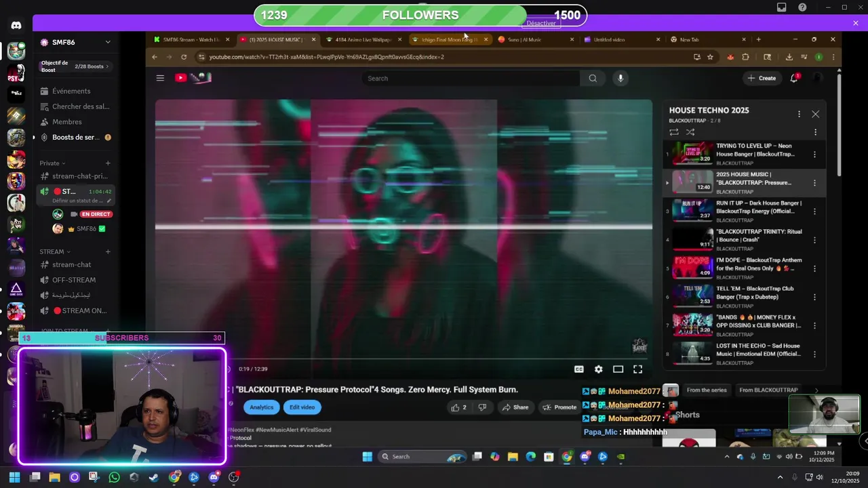Viewport: 868px width, 488px height.
Task: Select LOST IN THE ECHO title text
Action: click(758, 350)
